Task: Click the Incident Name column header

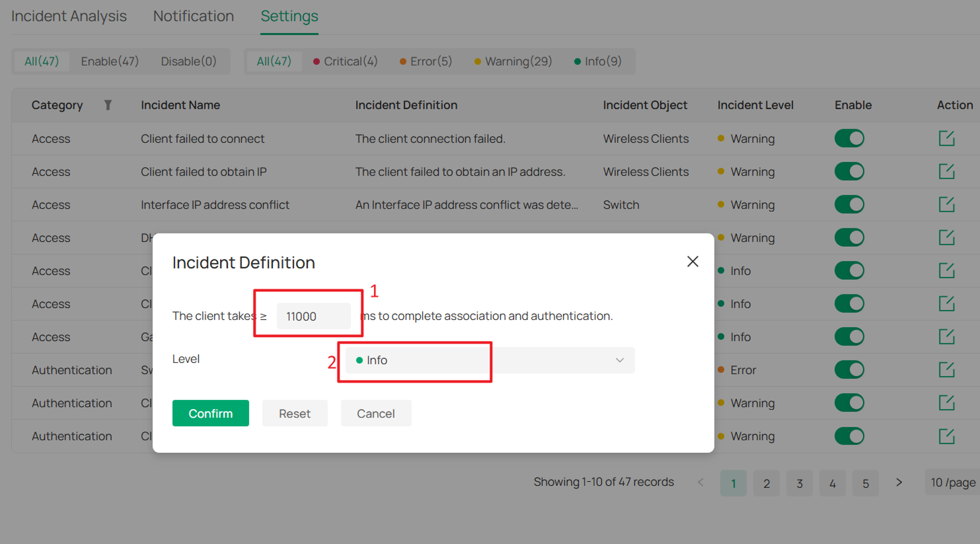Action: click(x=180, y=105)
